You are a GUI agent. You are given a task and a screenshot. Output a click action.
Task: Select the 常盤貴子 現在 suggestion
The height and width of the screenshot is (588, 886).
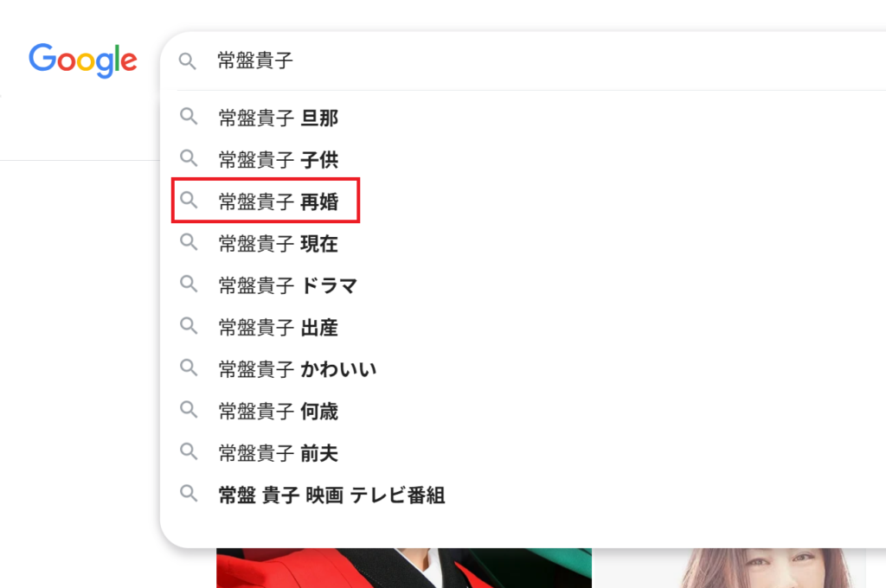(278, 244)
